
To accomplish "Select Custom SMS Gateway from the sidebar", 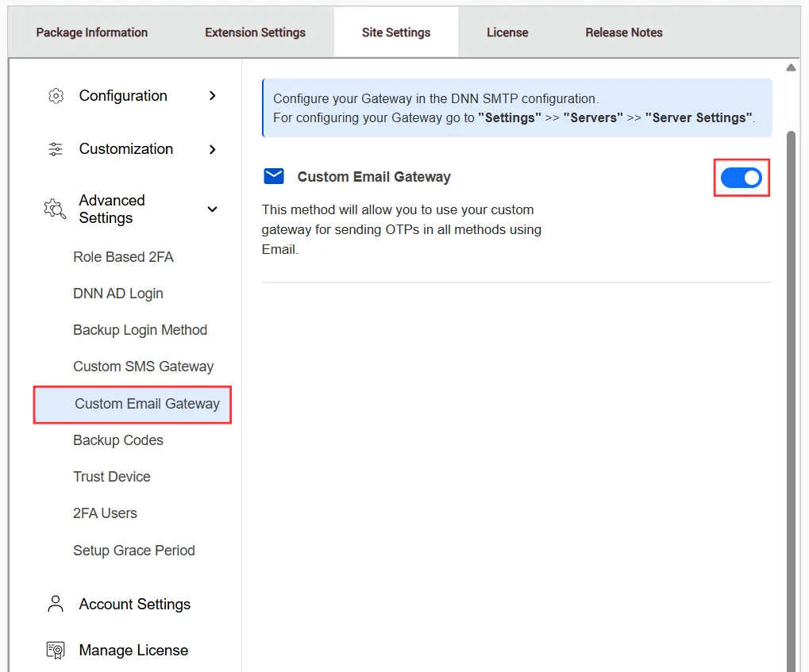I will 143,367.
